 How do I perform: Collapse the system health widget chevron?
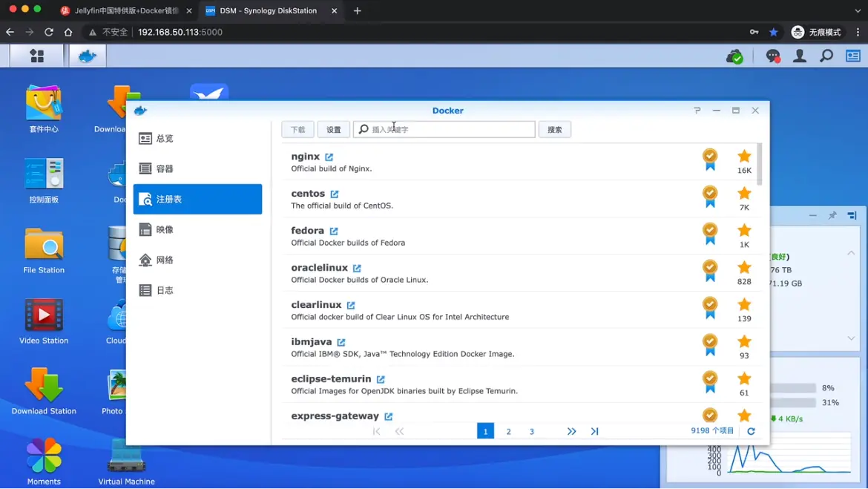point(851,253)
